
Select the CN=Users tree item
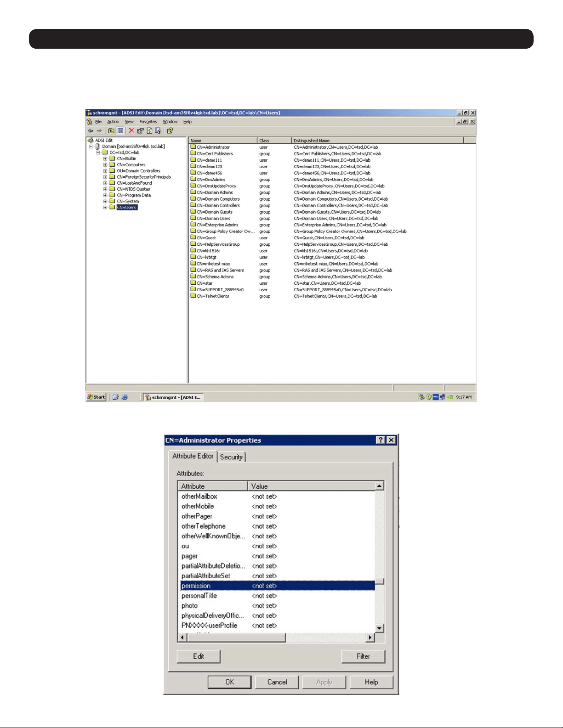click(x=126, y=208)
